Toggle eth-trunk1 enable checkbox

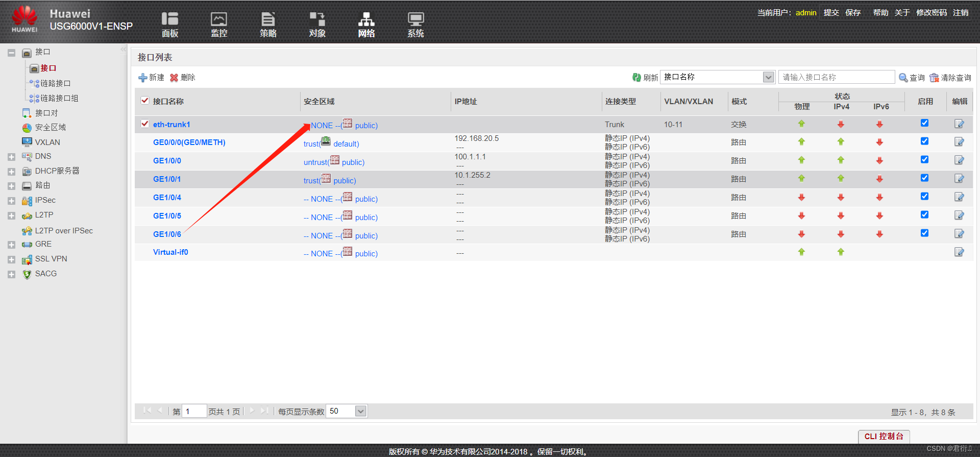pos(924,123)
